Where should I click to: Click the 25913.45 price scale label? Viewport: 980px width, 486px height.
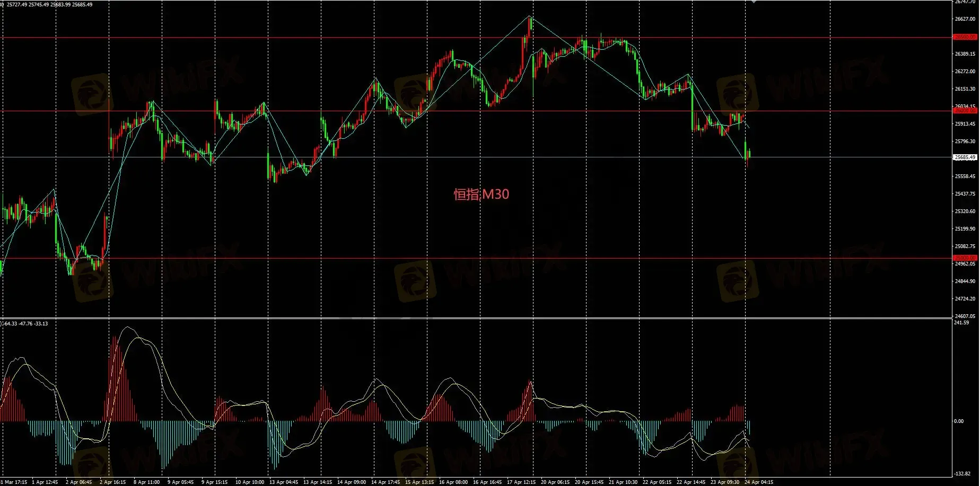tap(965, 124)
